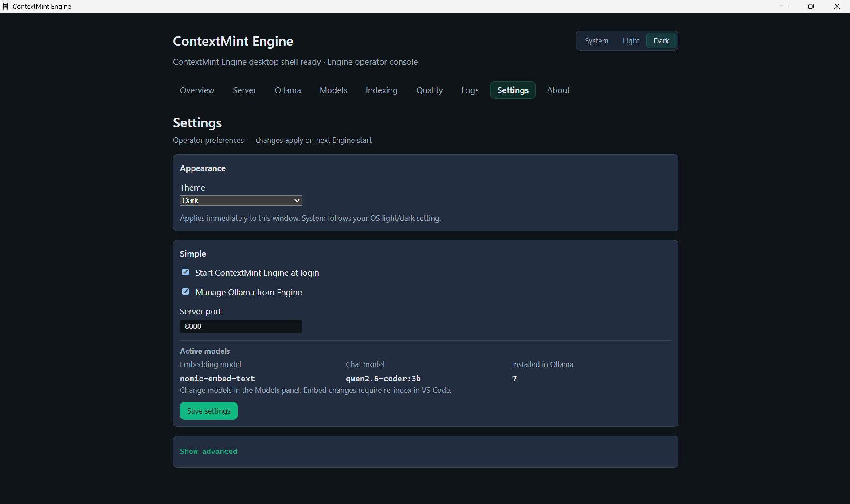Open the Overview tab
The image size is (850, 504).
pyautogui.click(x=197, y=90)
